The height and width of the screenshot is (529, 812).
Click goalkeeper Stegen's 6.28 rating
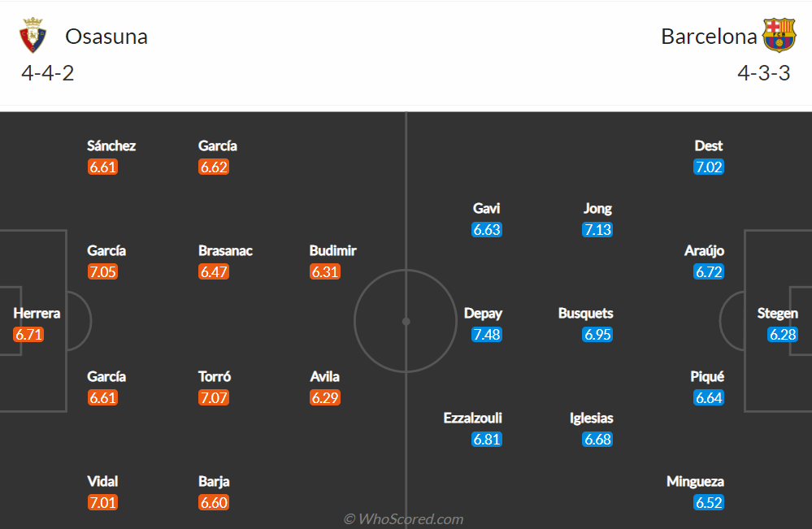783,334
